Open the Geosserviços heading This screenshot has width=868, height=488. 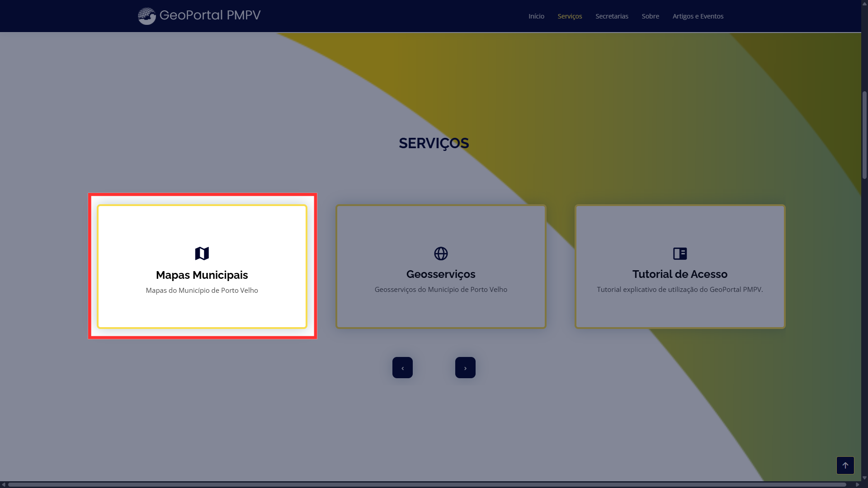point(441,274)
